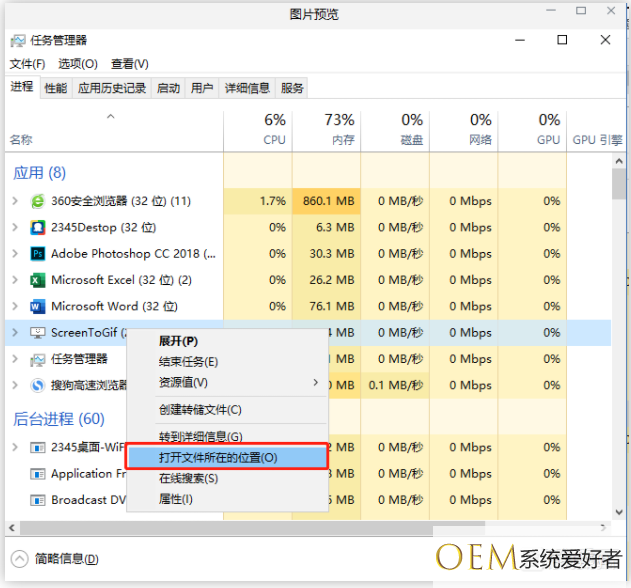
Task: Expand the Microsoft Excel process group
Action: pos(15,280)
